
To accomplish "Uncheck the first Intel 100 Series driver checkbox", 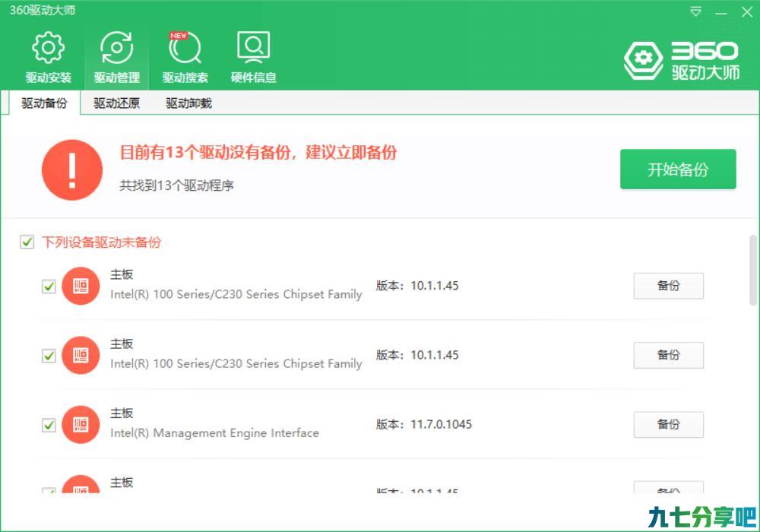I will pyautogui.click(x=49, y=287).
